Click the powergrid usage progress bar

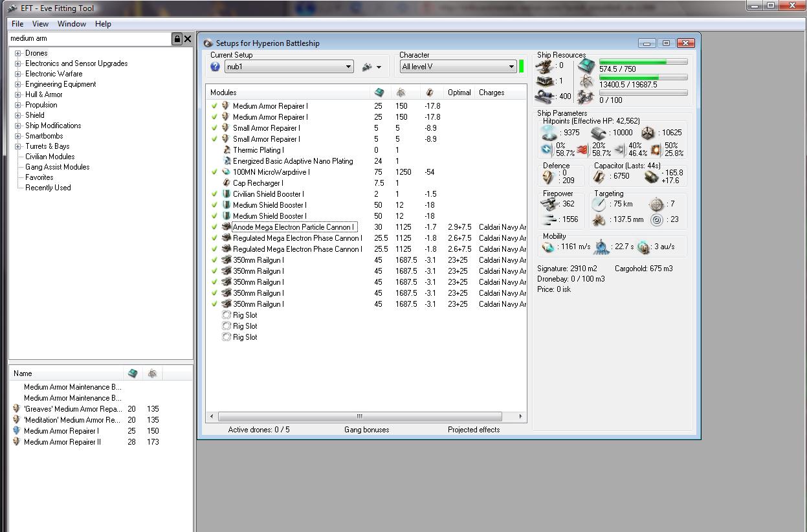click(x=643, y=78)
